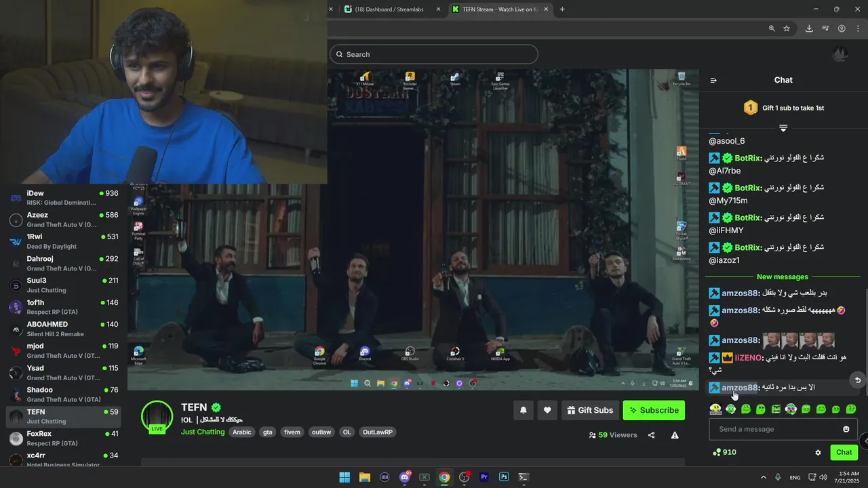This screenshot has height=488, width=868.
Task: Click the microphone icon in system tray
Action: pos(778,477)
